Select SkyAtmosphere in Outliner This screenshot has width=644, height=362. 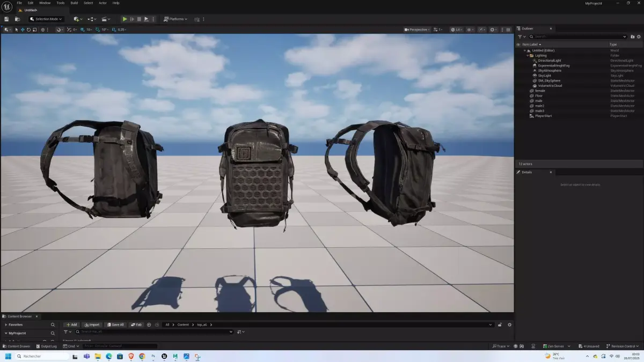coord(550,70)
